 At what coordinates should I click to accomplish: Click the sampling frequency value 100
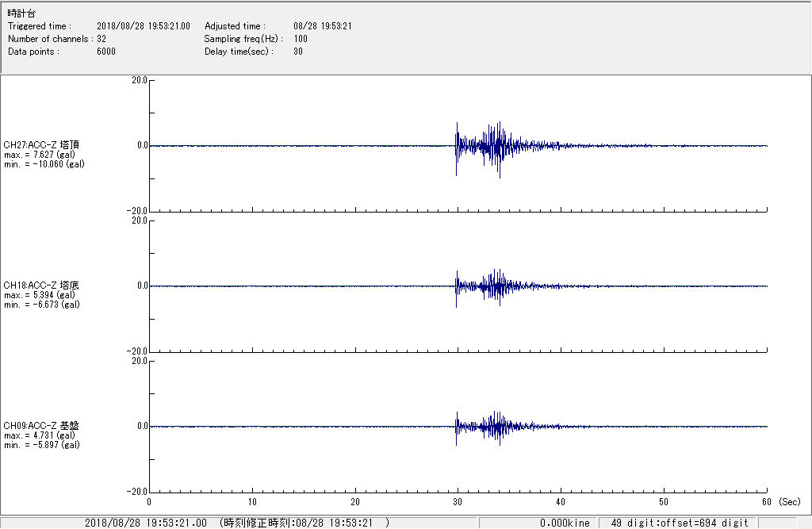[301, 39]
